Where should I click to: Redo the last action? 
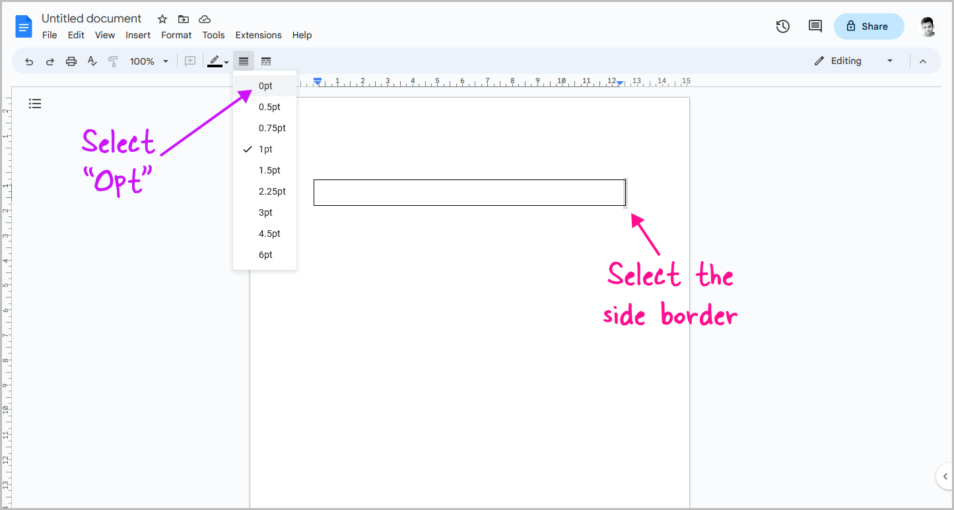[50, 61]
